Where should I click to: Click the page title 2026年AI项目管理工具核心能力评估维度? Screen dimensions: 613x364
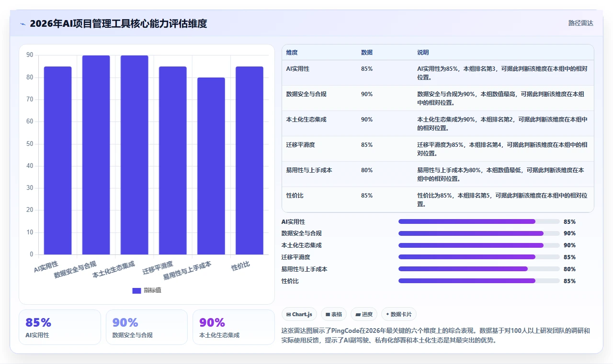point(118,23)
